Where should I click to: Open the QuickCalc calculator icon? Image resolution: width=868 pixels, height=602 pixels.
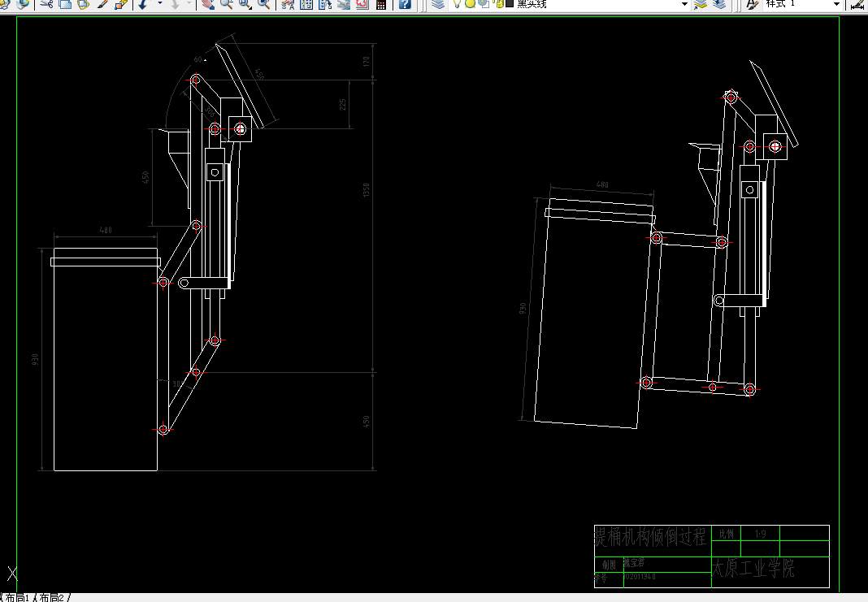tap(381, 4)
